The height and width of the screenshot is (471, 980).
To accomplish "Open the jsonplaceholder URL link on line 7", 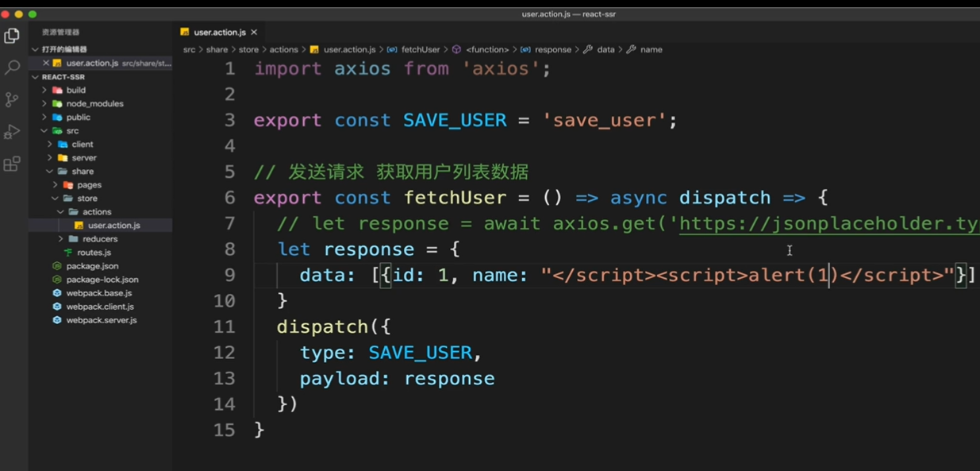I will point(829,224).
